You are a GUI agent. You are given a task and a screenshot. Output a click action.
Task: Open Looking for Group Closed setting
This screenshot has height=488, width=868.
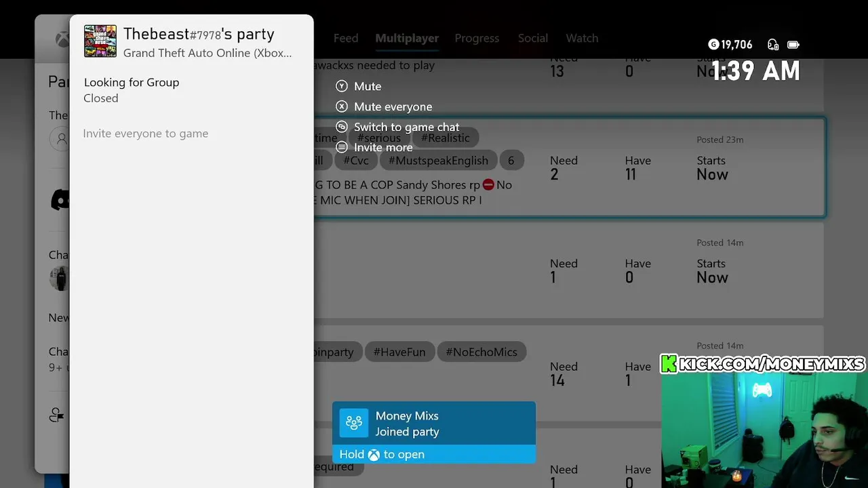(x=132, y=90)
